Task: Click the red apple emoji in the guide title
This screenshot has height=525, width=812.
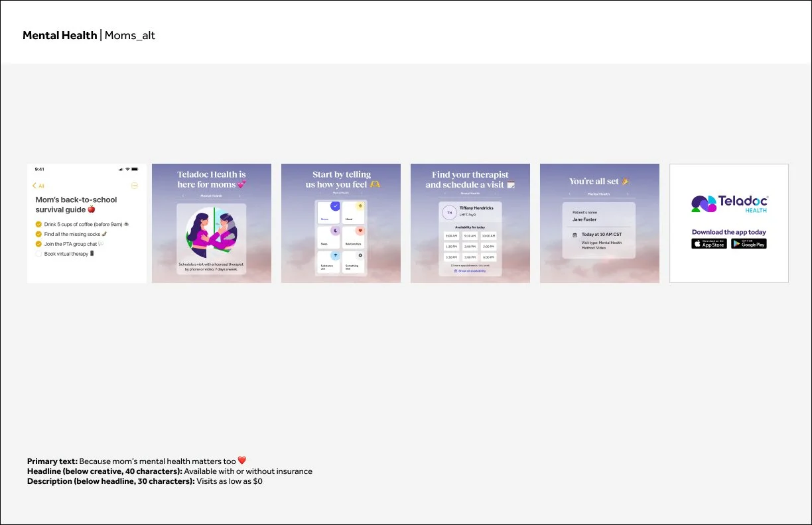Action: point(92,209)
